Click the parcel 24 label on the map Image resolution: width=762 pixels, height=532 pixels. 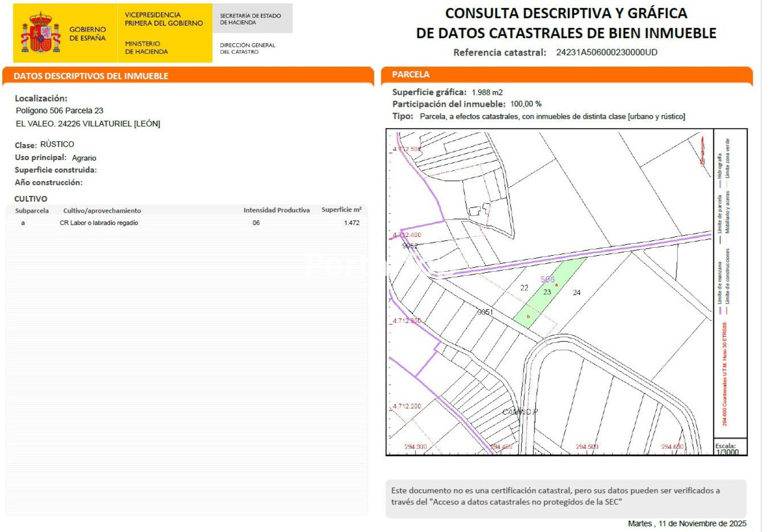(576, 293)
